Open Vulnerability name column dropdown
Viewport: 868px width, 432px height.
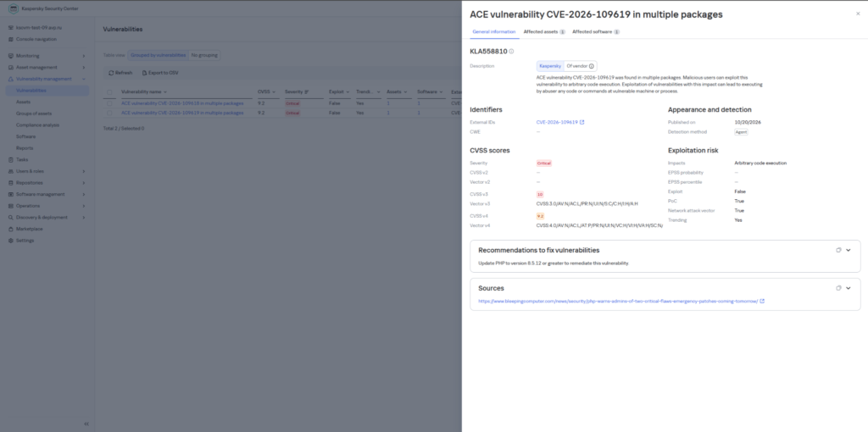(x=165, y=92)
